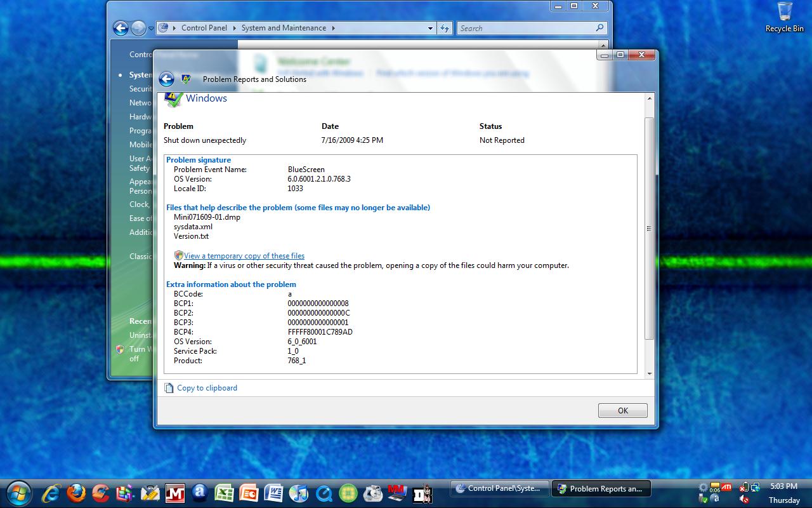Click the Product value 768_1
This screenshot has height=508, width=812.
click(296, 361)
